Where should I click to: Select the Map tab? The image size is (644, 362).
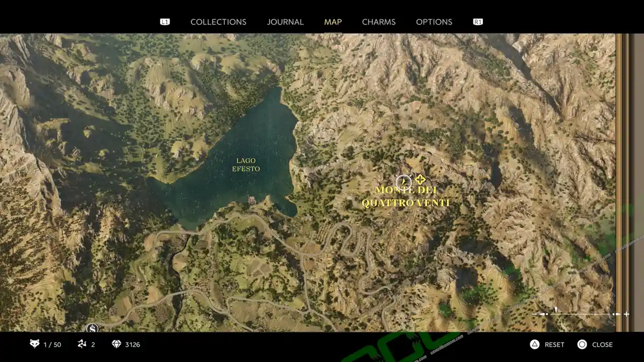pyautogui.click(x=333, y=22)
